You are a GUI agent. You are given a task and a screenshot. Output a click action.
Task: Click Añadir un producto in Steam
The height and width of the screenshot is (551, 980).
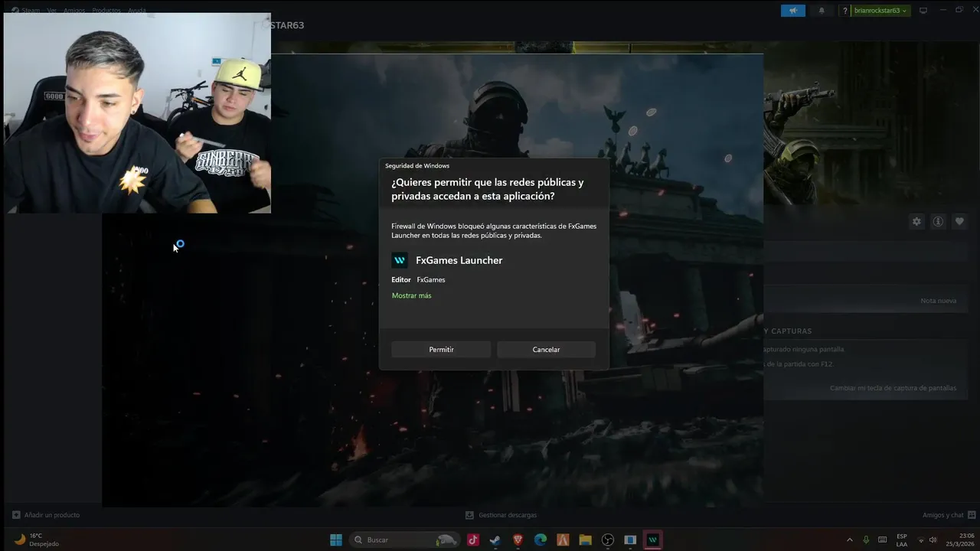(46, 515)
